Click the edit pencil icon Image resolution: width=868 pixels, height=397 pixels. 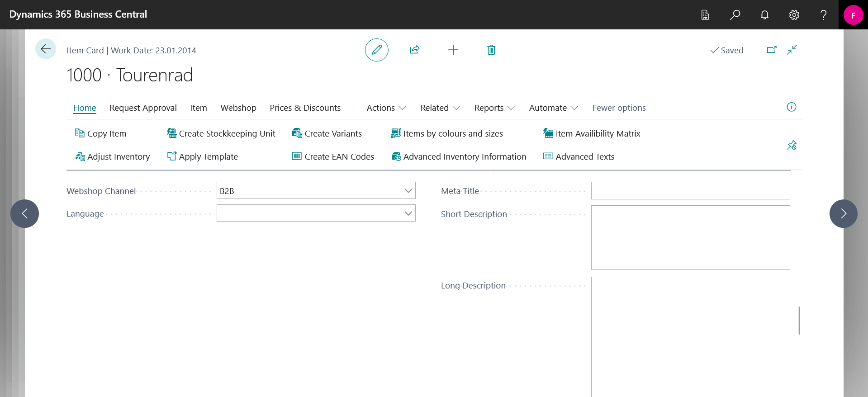tap(377, 50)
